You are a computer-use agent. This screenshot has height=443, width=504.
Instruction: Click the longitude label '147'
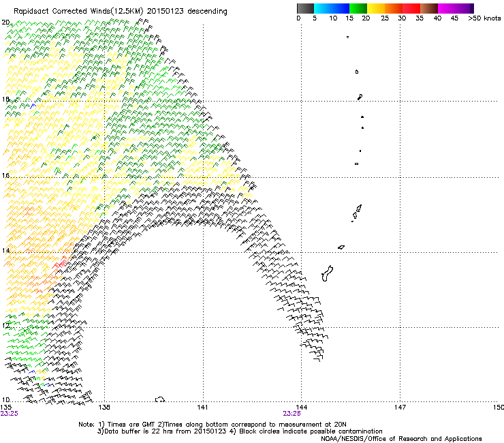point(400,408)
